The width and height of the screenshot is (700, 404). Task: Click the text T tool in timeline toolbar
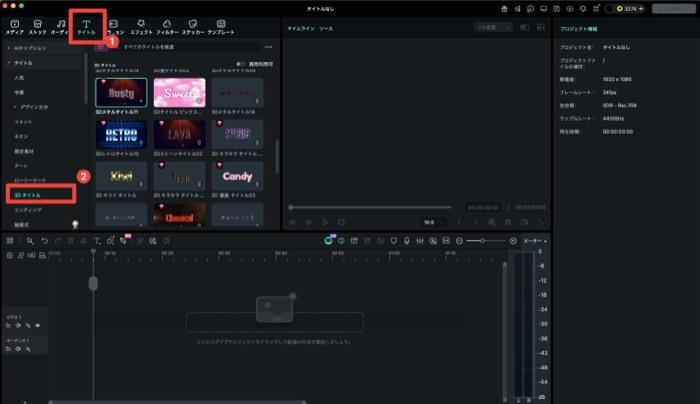pos(96,241)
